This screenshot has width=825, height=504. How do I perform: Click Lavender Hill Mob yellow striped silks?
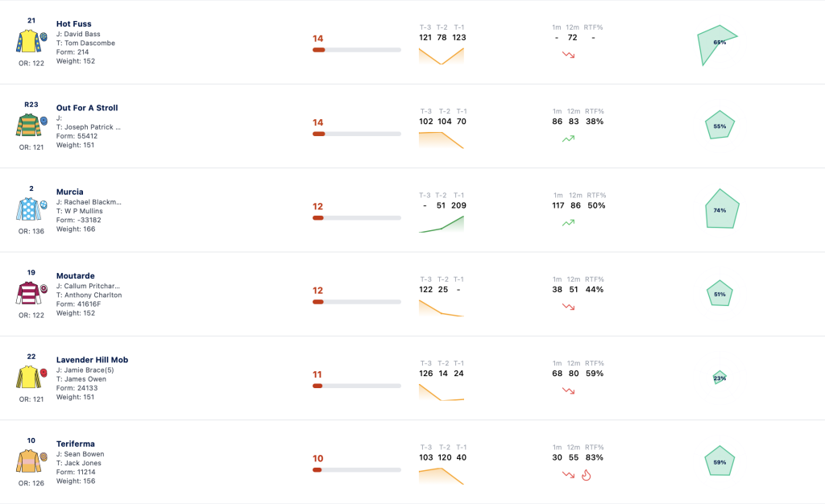pos(29,377)
